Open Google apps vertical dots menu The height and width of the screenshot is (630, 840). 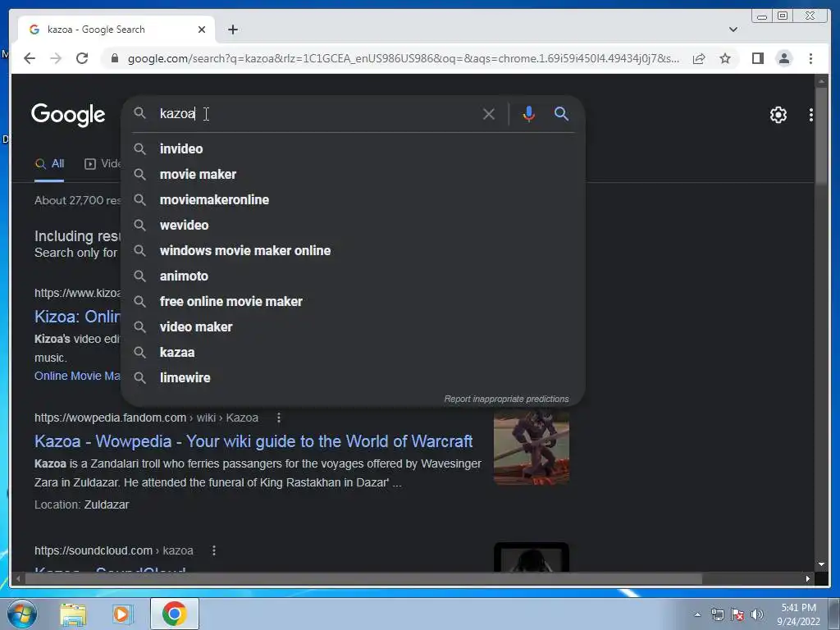(810, 115)
